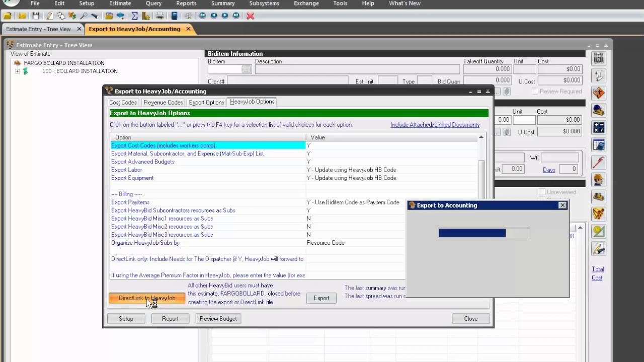Select Export Advanced Budgets option row
Image resolution: width=644 pixels, height=362 pixels.
click(x=294, y=162)
